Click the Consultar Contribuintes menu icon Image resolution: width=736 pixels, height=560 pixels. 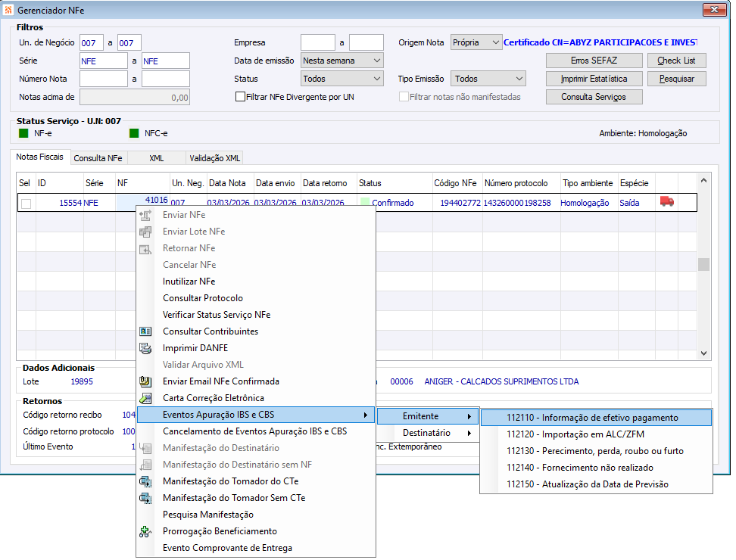click(x=146, y=331)
